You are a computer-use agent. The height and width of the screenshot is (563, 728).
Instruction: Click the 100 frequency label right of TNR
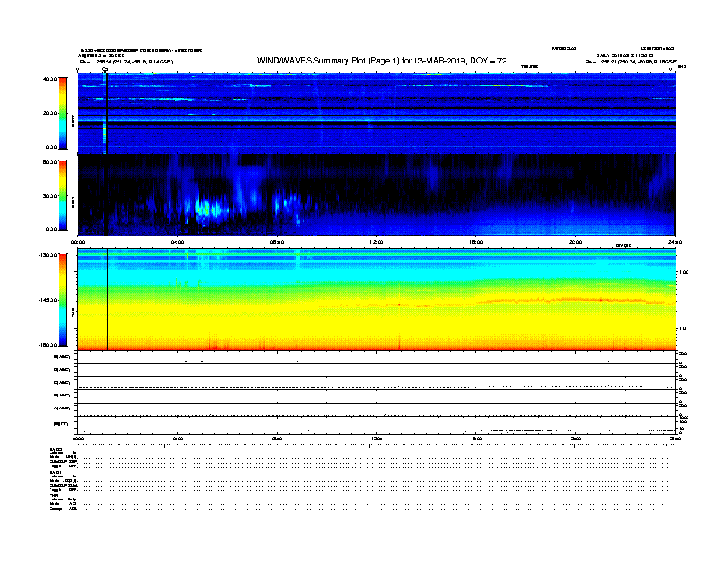(684, 272)
